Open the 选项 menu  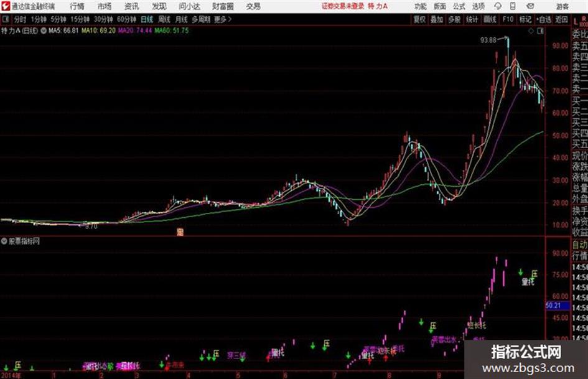tap(478, 6)
